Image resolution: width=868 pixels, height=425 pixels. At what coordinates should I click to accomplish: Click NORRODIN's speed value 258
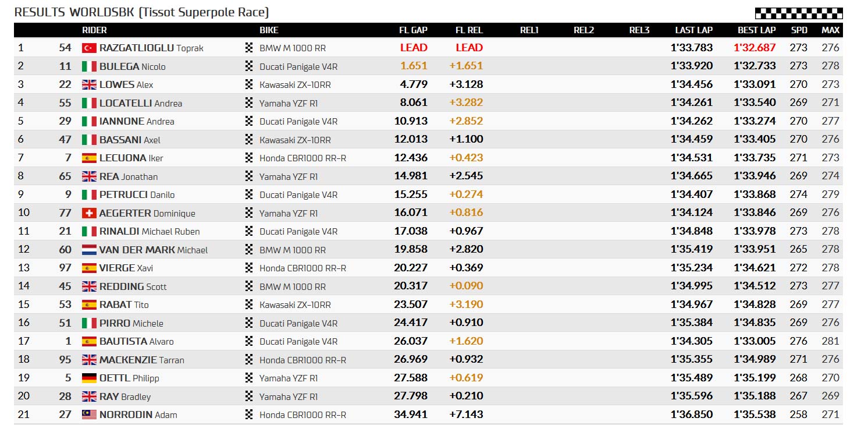pos(799,415)
